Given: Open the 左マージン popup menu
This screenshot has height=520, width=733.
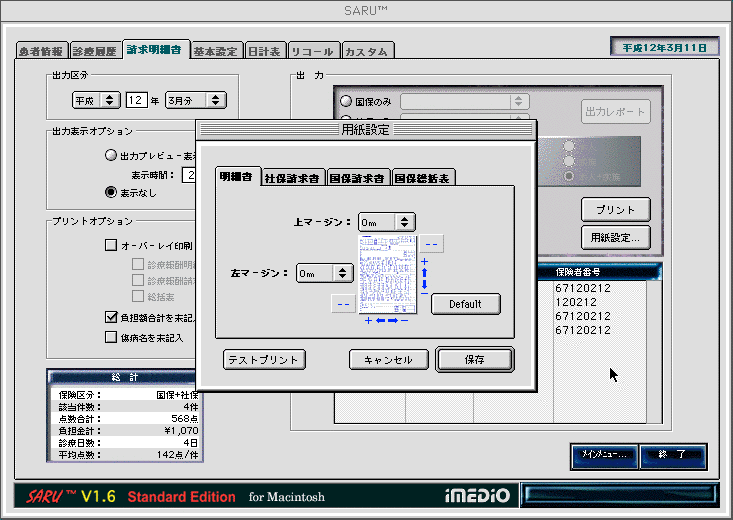Looking at the screenshot, I should click(x=325, y=273).
